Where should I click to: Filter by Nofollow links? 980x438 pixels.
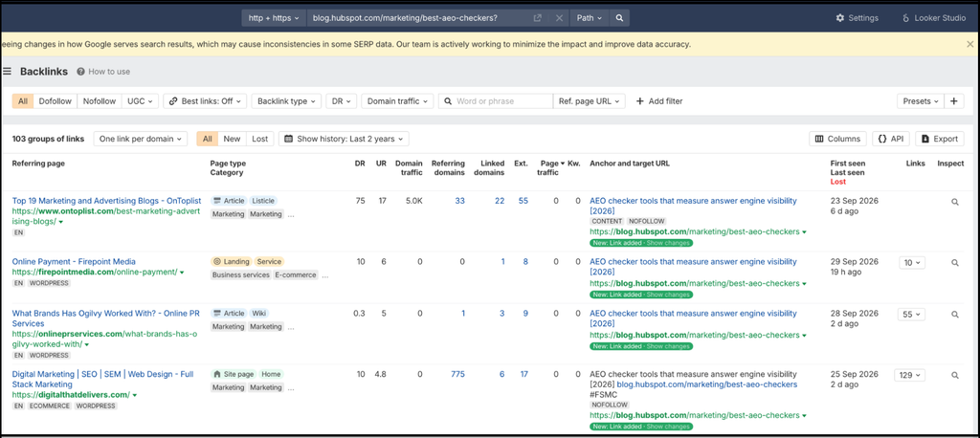pos(100,101)
